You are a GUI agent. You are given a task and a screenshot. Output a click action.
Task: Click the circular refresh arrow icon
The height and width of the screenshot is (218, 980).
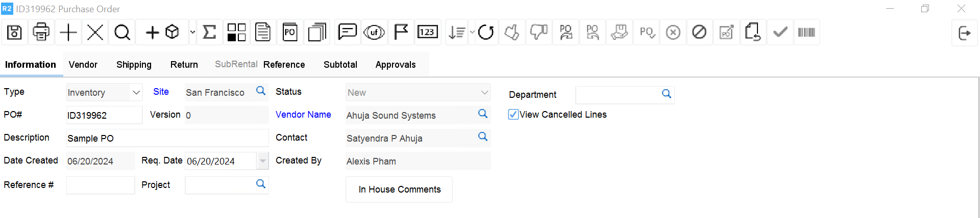[486, 33]
